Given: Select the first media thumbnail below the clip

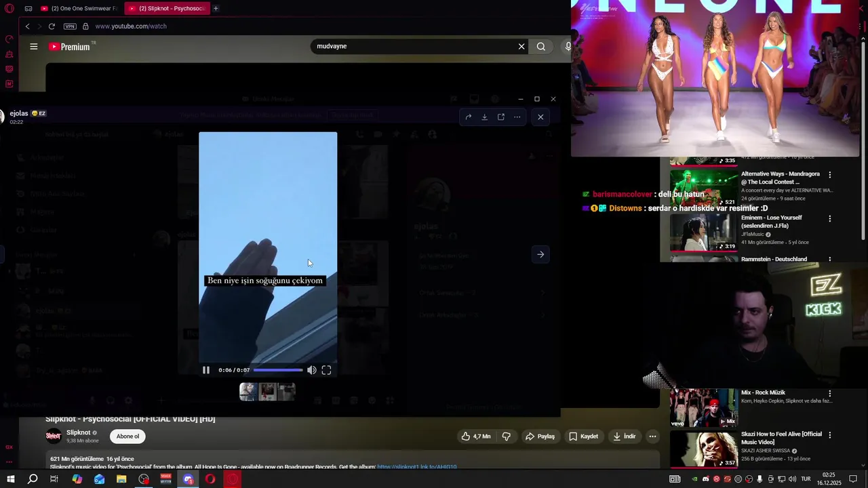Looking at the screenshot, I should 248,392.
